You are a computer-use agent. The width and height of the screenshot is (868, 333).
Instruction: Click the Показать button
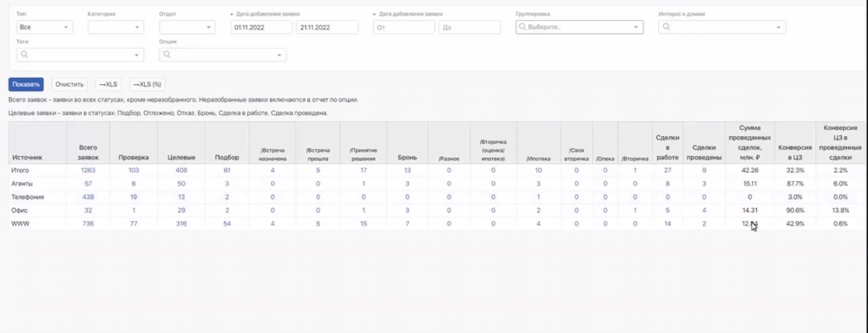pos(26,85)
